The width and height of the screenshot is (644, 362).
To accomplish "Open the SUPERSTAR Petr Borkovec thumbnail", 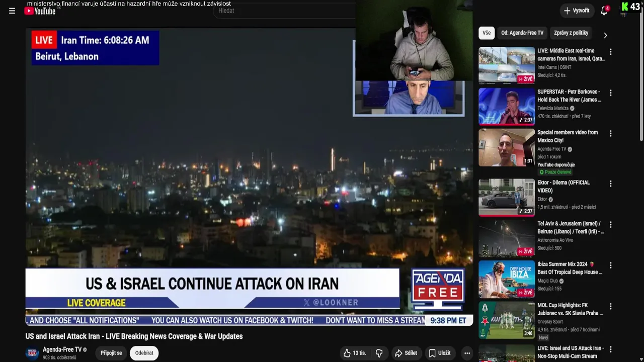I will [x=507, y=107].
